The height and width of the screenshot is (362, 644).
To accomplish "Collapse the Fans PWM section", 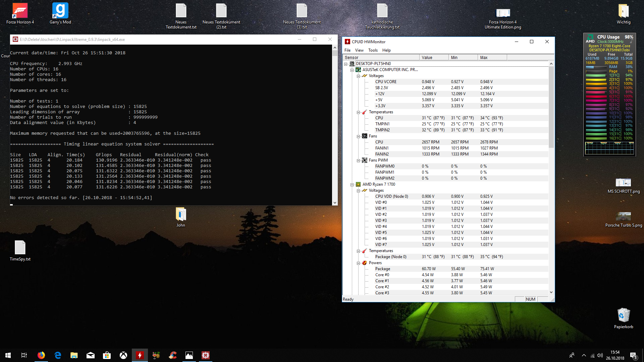I will pyautogui.click(x=358, y=161).
